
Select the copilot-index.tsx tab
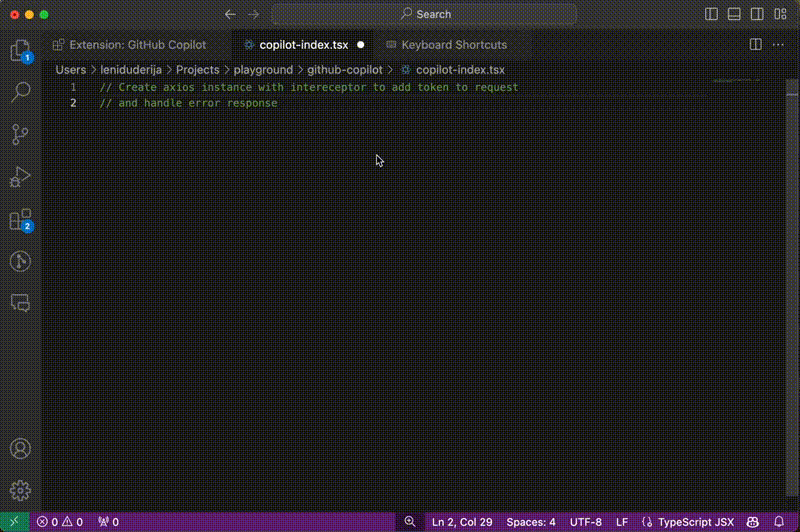pos(303,45)
